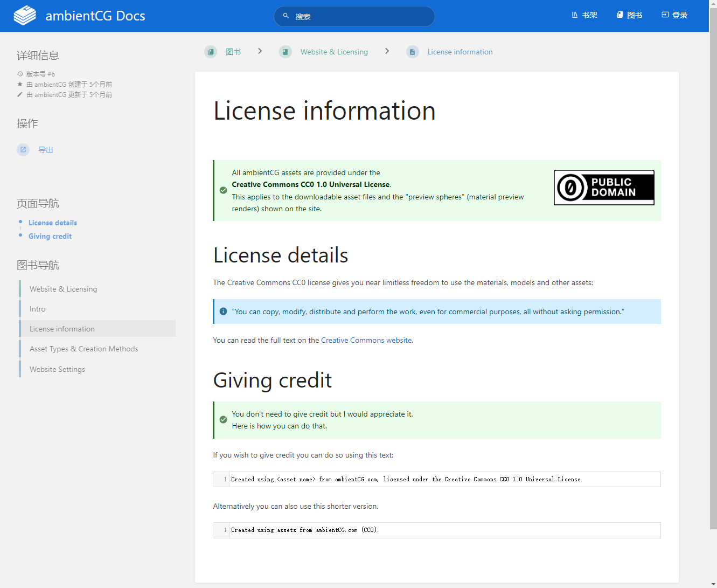Click the blue info icon in quote callout
Viewport: 717px width, 588px height.
(x=223, y=312)
